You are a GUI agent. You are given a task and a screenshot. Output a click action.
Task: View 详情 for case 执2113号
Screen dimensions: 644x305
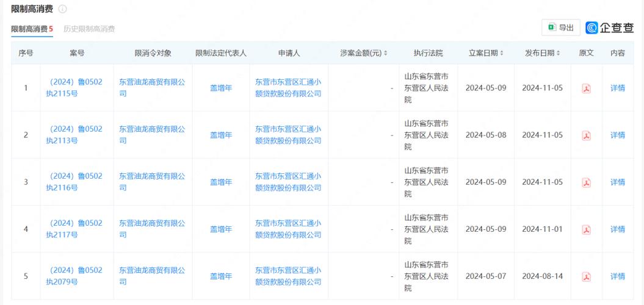coord(617,135)
